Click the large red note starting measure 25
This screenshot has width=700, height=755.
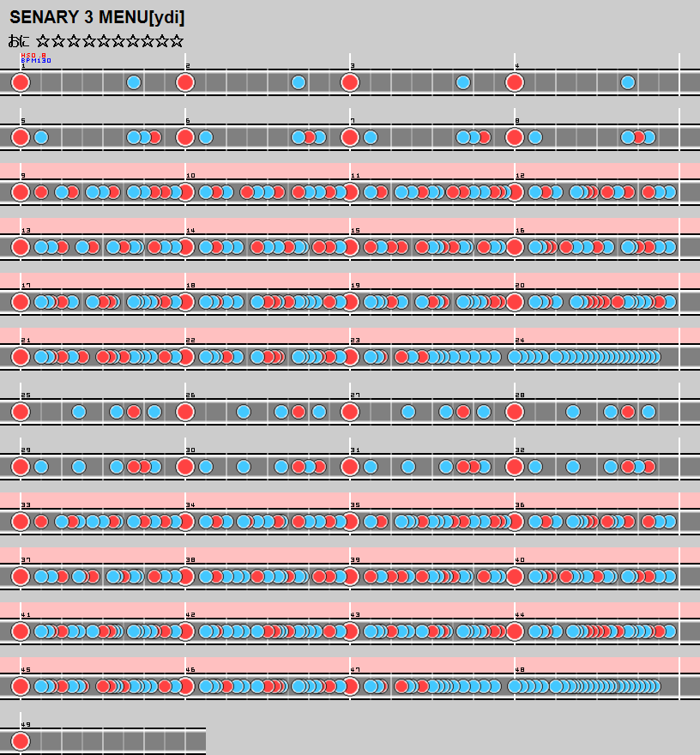click(21, 412)
